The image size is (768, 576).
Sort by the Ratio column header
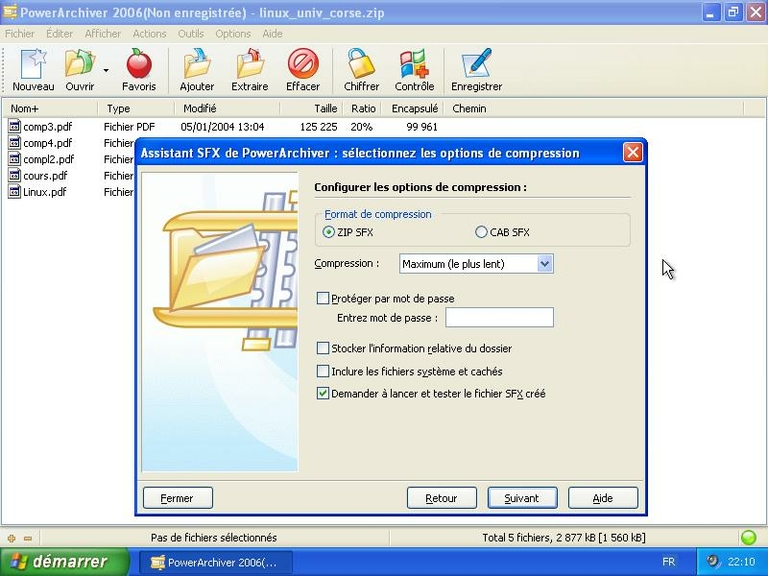click(363, 108)
